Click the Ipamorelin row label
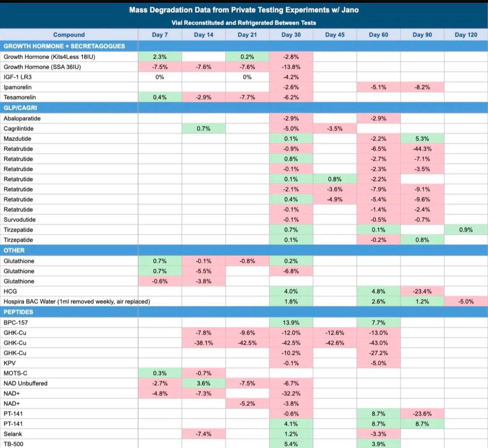488x448 pixels. (18, 87)
